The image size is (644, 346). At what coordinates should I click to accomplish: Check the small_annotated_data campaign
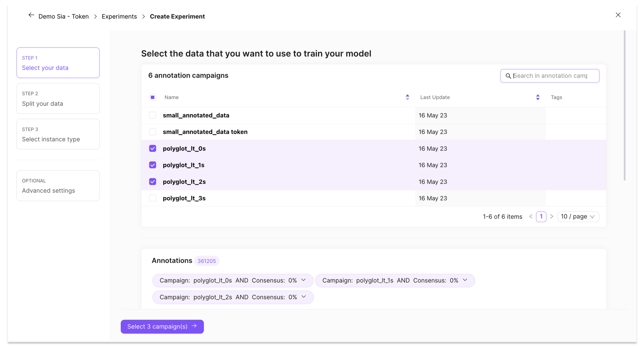(152, 115)
